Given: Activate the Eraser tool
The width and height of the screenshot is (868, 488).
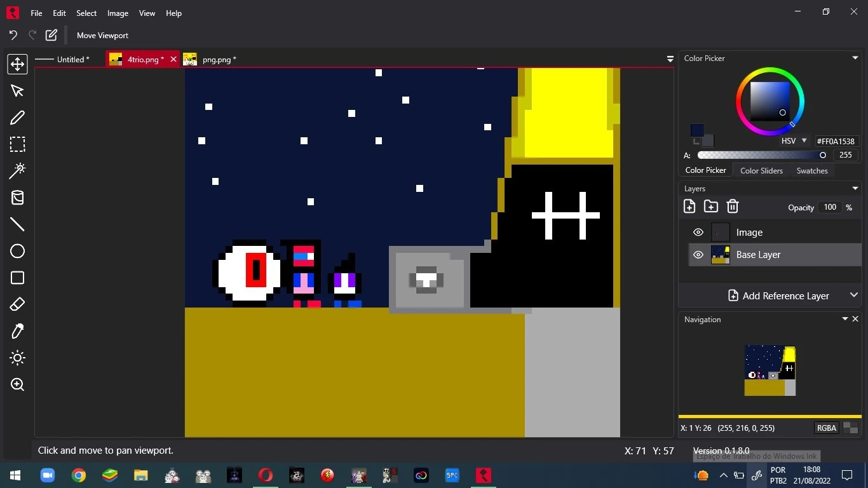Looking at the screenshot, I should point(17,304).
